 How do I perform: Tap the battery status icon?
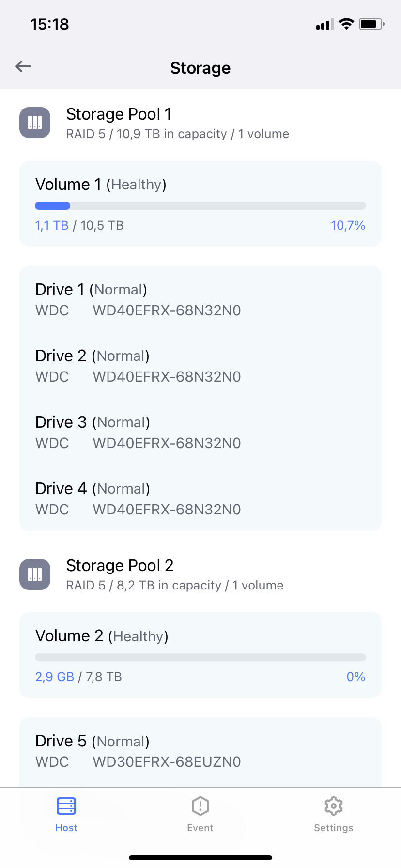[372, 24]
